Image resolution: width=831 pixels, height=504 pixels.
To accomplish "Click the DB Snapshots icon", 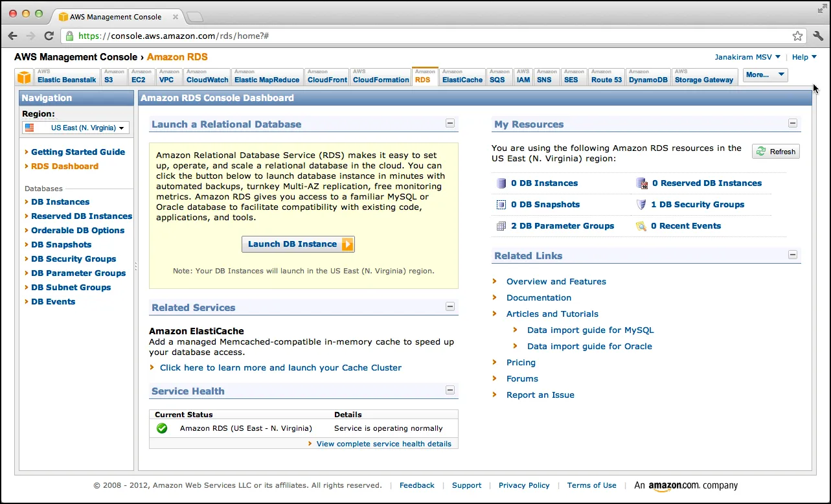I will coord(501,205).
